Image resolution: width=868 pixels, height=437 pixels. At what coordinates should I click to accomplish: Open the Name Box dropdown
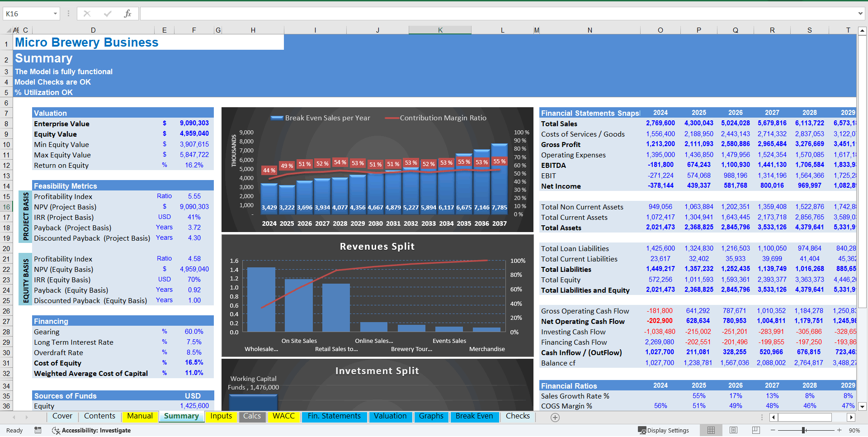click(x=55, y=14)
